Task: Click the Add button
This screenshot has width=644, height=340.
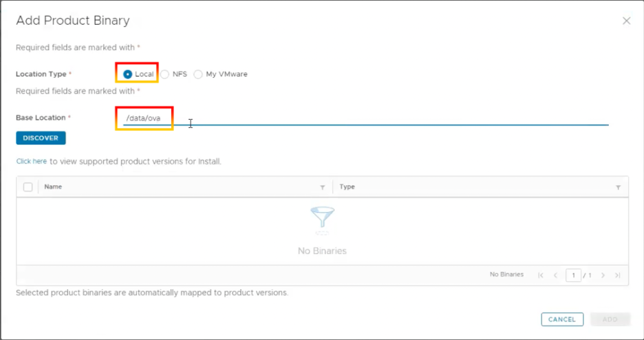Action: 610,319
